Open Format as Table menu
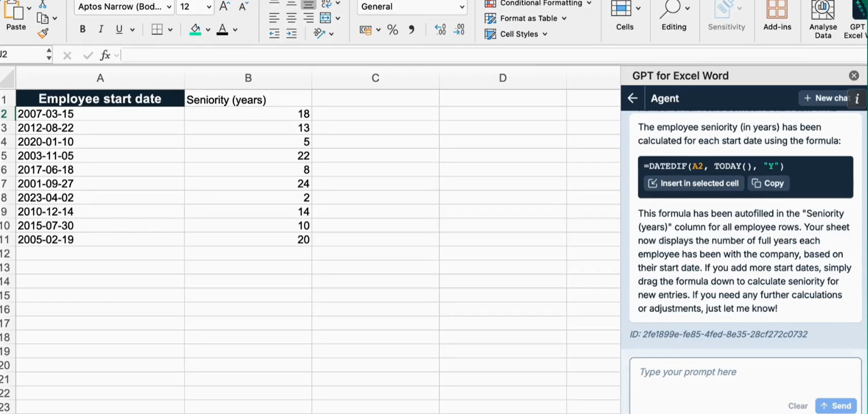Image resolution: width=868 pixels, height=414 pixels. click(x=526, y=18)
